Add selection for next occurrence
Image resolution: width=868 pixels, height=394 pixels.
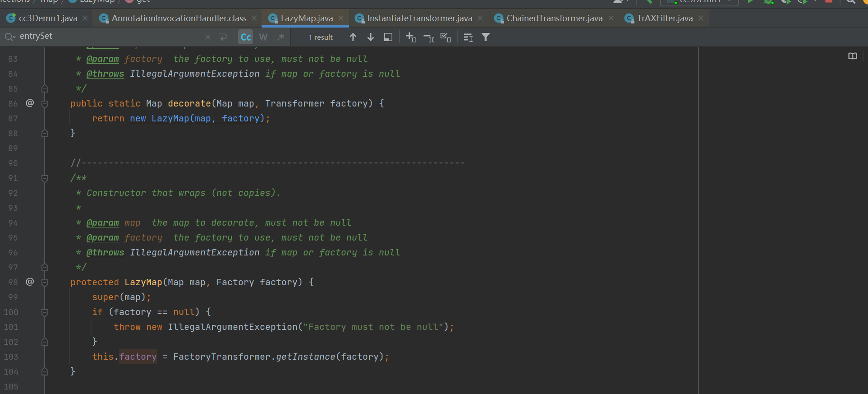coord(411,37)
